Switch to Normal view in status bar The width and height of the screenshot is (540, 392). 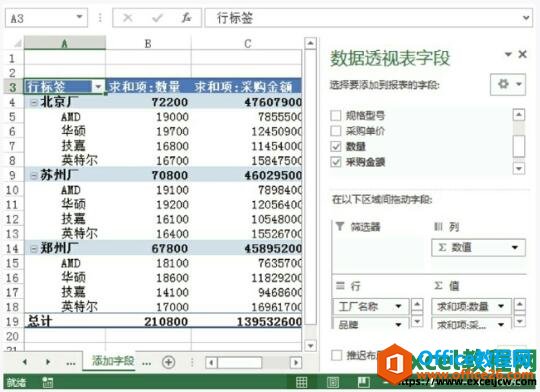pyautogui.click(x=302, y=382)
